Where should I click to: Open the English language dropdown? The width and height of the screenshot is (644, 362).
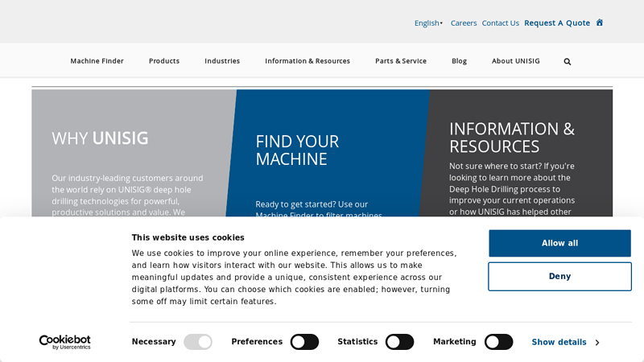click(428, 23)
